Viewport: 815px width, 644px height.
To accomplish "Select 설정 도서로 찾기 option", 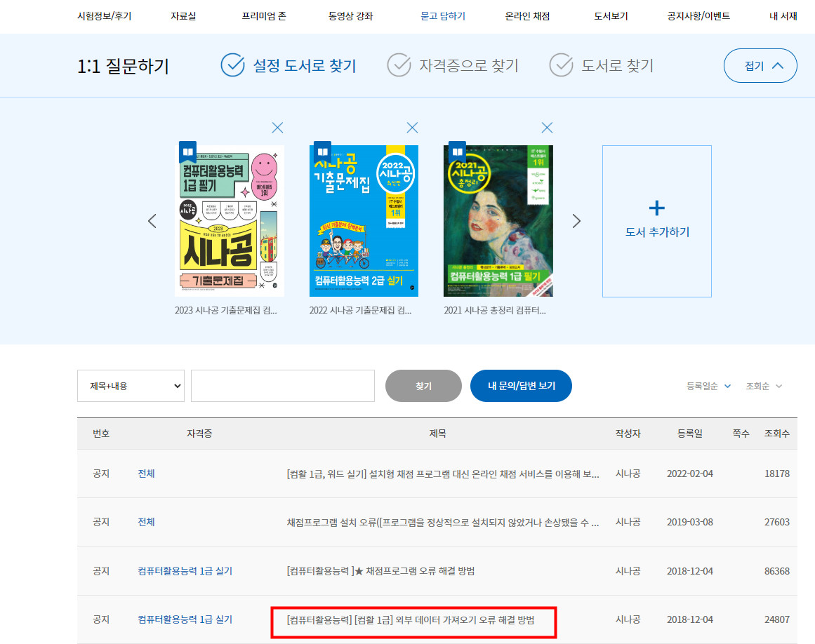I will point(289,66).
